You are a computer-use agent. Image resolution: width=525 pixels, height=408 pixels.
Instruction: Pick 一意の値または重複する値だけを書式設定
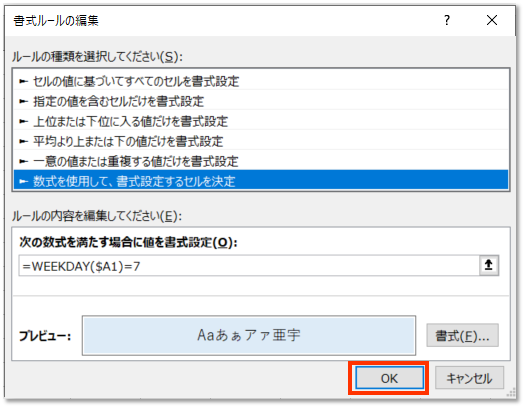point(261,161)
